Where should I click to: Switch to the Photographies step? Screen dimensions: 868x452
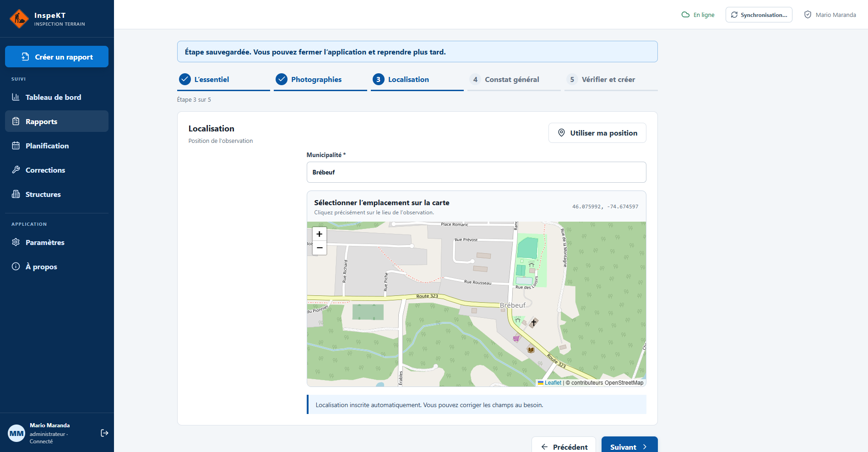coord(320,80)
